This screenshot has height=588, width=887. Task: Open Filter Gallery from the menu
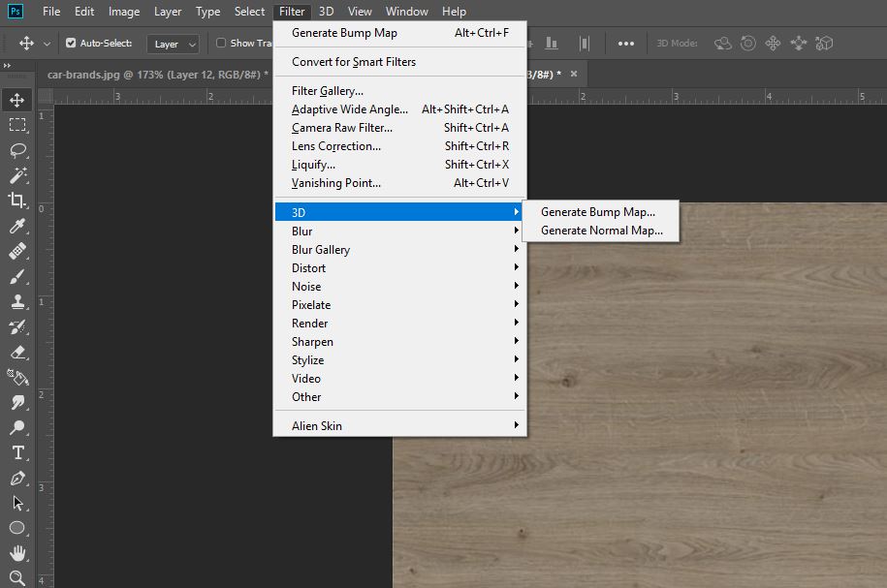pos(400,90)
